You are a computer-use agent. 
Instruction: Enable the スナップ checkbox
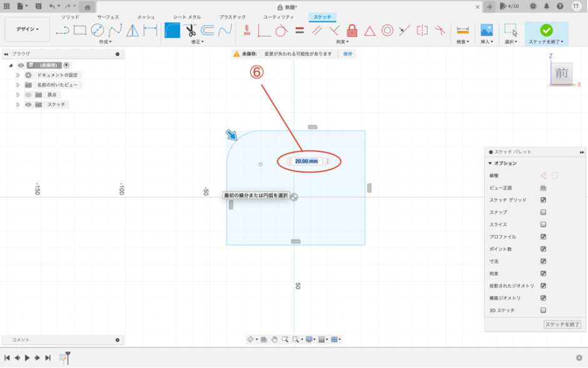click(543, 212)
